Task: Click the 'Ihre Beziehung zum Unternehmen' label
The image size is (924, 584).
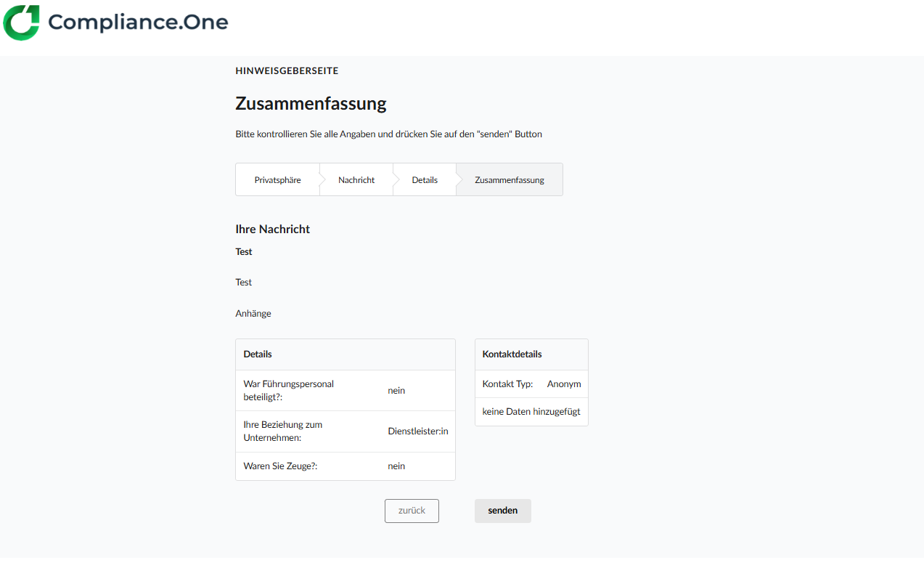Action: [x=283, y=431]
